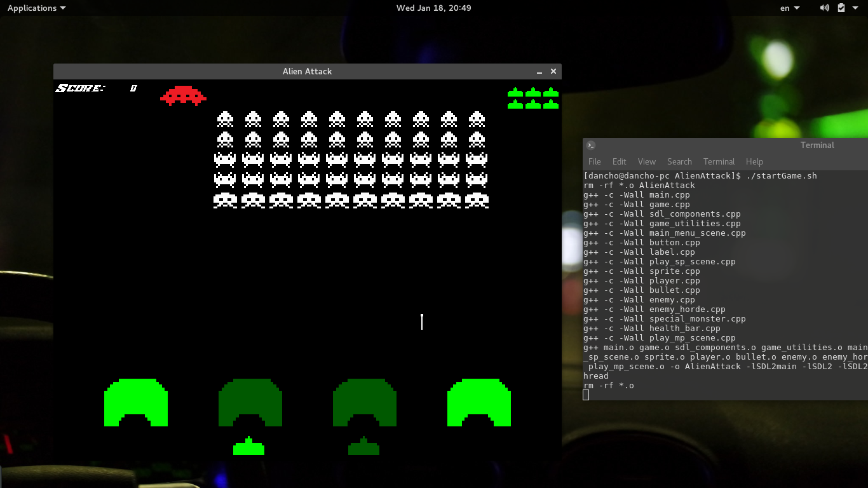Click last octopus alien in bottom row

(477, 200)
